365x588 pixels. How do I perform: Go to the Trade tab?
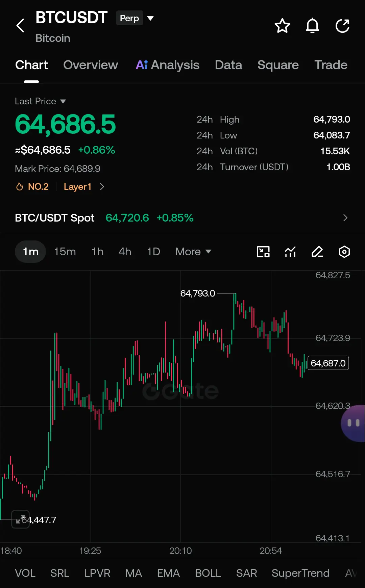point(331,65)
